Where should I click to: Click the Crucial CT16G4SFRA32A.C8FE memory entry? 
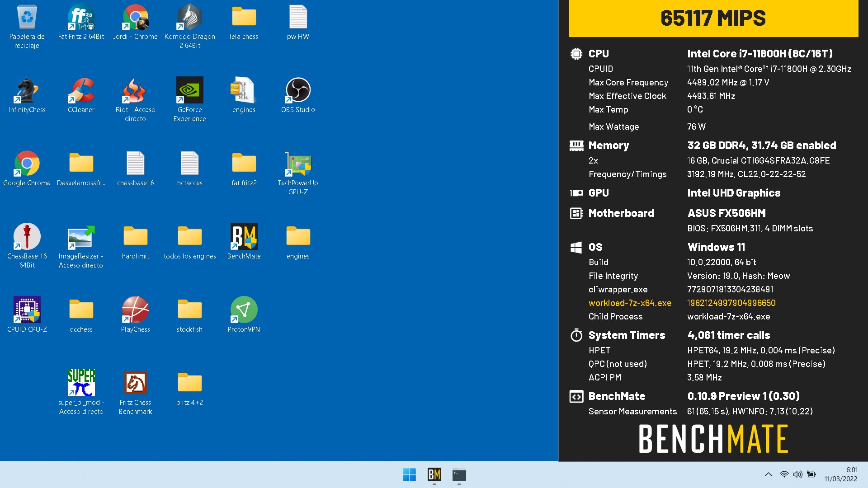click(758, 161)
